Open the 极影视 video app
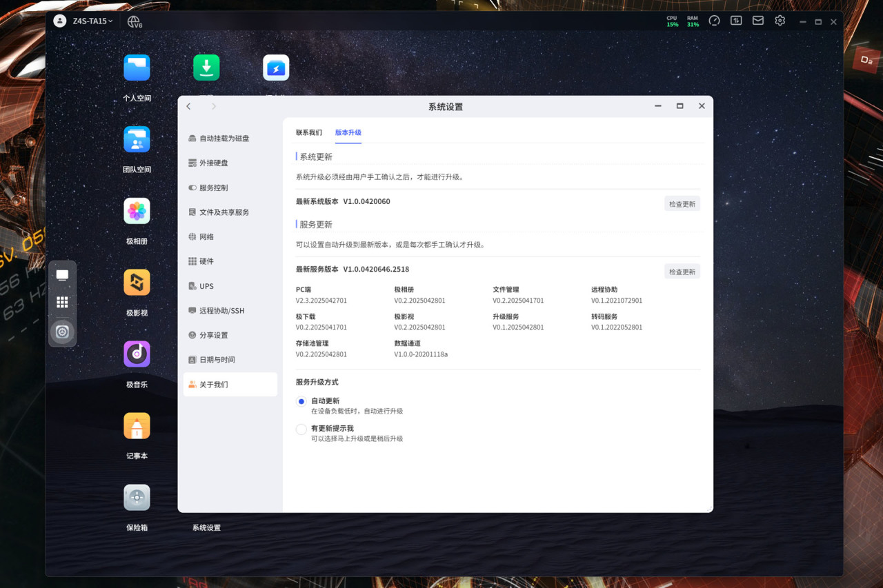Screen dimensions: 883x588 coord(137,283)
